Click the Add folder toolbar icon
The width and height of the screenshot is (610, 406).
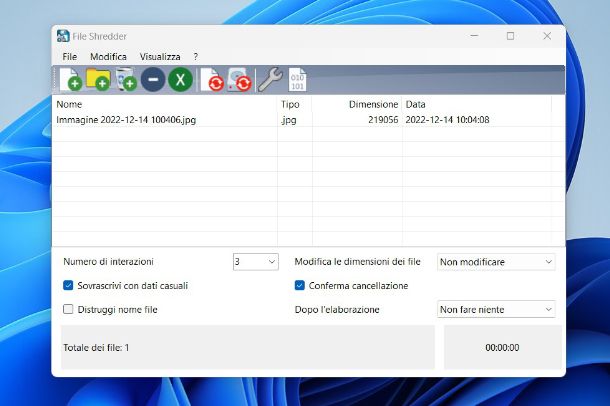(98, 79)
